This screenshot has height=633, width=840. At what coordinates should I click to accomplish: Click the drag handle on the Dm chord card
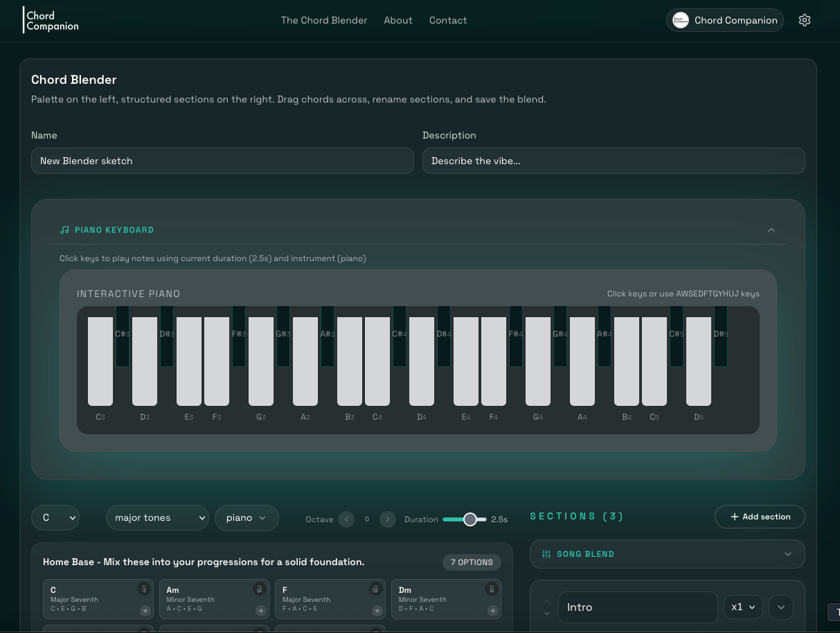(492, 589)
